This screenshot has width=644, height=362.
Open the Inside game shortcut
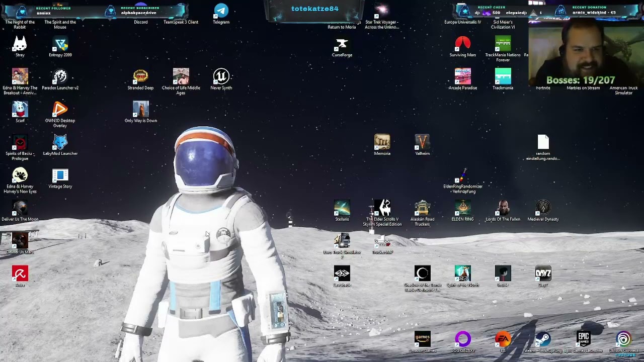(503, 274)
